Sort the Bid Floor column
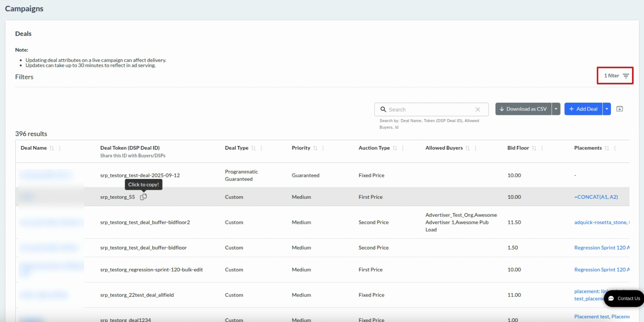 click(534, 148)
